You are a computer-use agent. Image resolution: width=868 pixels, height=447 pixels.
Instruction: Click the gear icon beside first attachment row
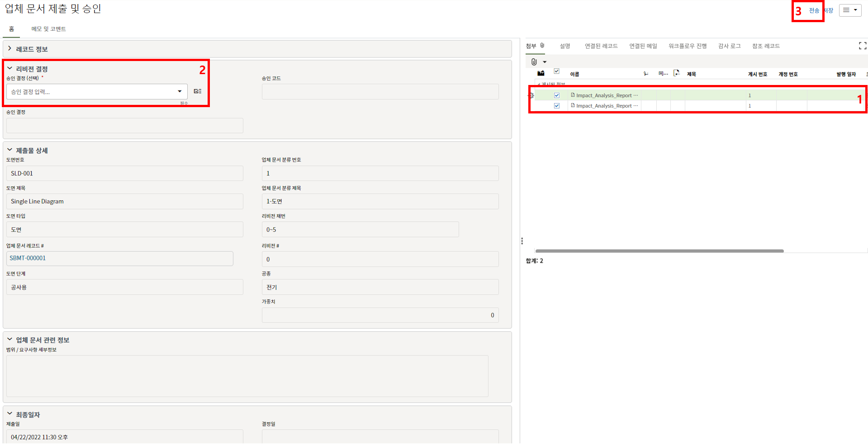click(x=531, y=95)
